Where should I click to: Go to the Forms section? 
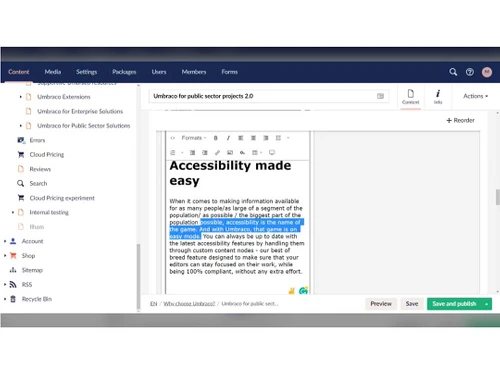pos(230,72)
